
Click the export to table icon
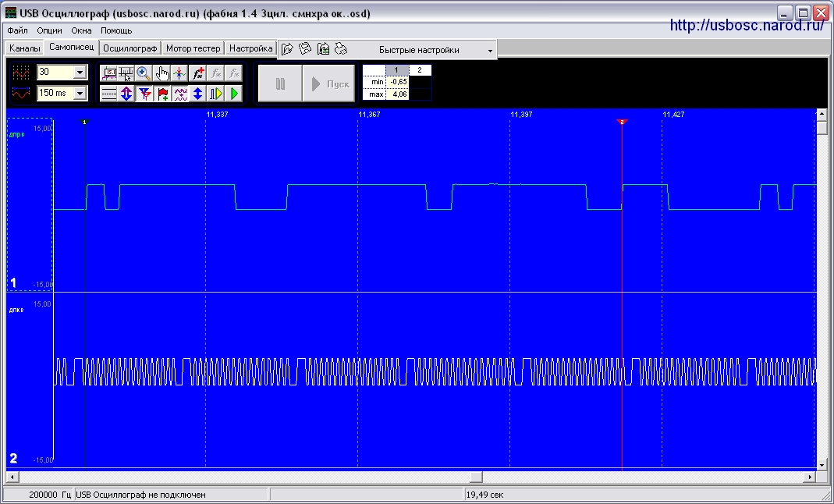[x=323, y=49]
